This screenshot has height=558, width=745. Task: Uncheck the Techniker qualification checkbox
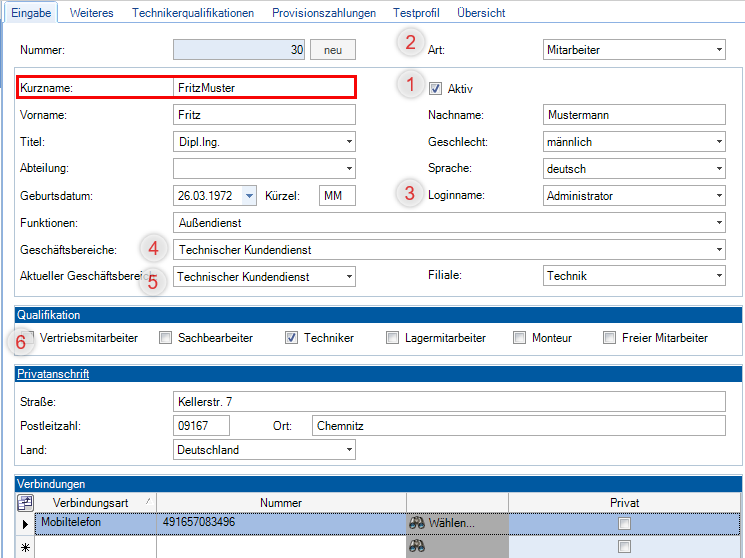point(292,338)
